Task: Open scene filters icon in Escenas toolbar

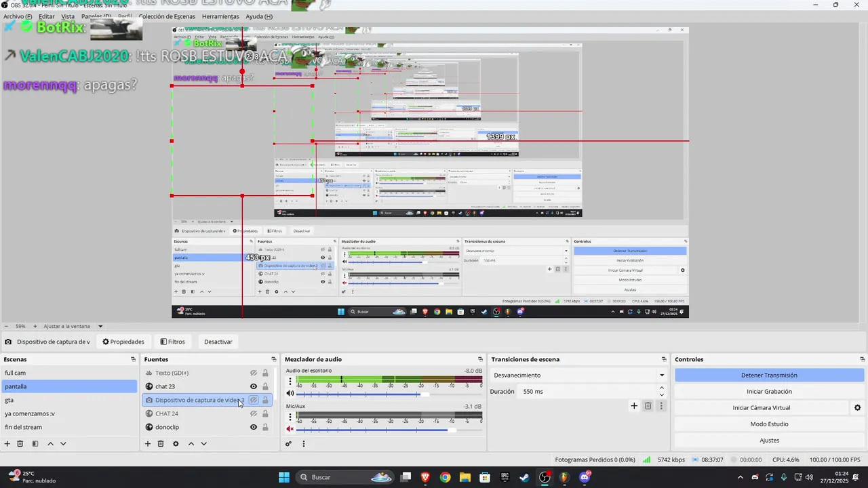Action: [x=35, y=444]
